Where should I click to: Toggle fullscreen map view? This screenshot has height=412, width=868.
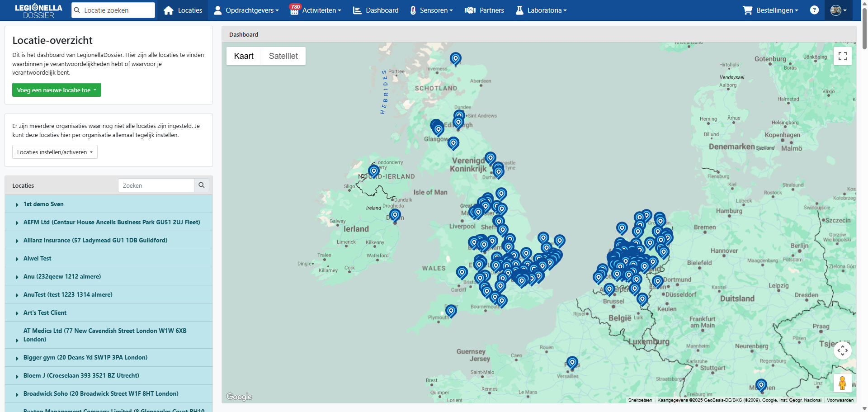coord(842,56)
